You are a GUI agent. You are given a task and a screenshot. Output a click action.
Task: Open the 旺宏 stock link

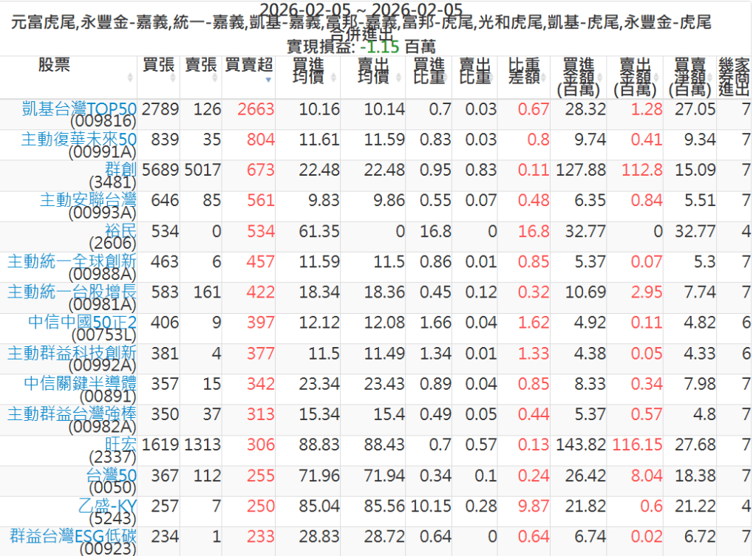[121, 445]
